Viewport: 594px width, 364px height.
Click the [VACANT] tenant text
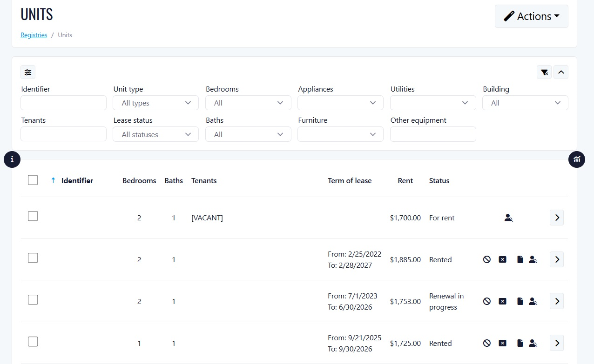click(x=207, y=218)
